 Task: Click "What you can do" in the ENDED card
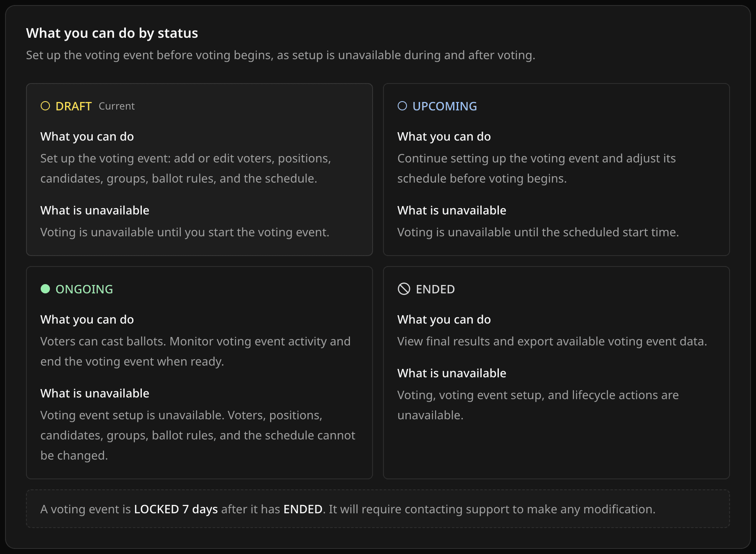(x=444, y=319)
